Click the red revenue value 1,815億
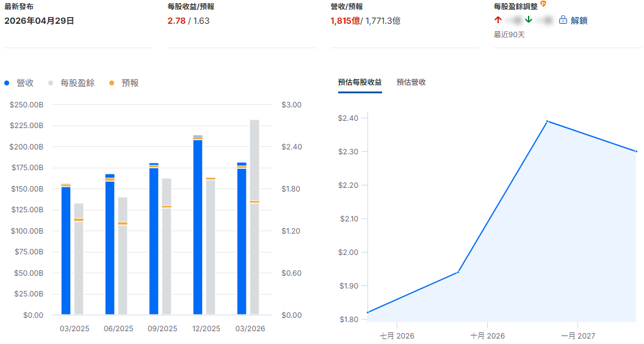This screenshot has width=644, height=344. pos(345,21)
